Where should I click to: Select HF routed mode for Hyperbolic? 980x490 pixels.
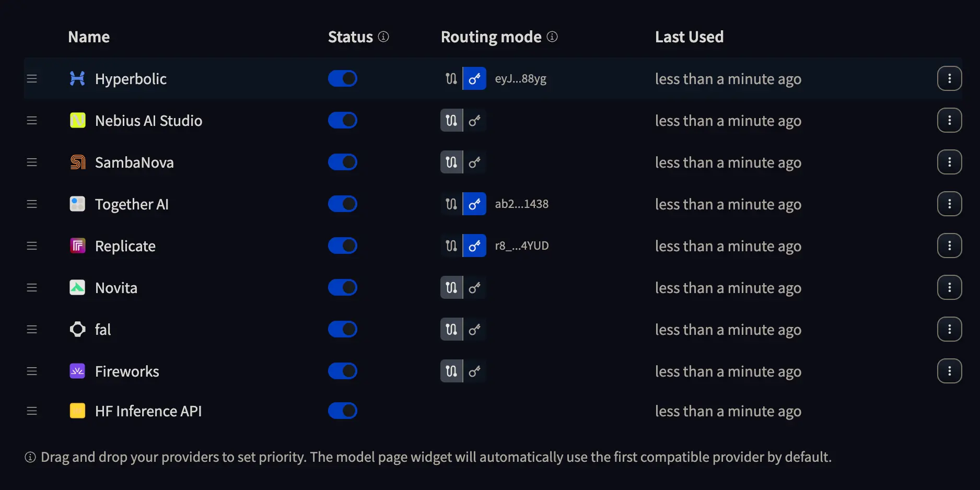[451, 79]
